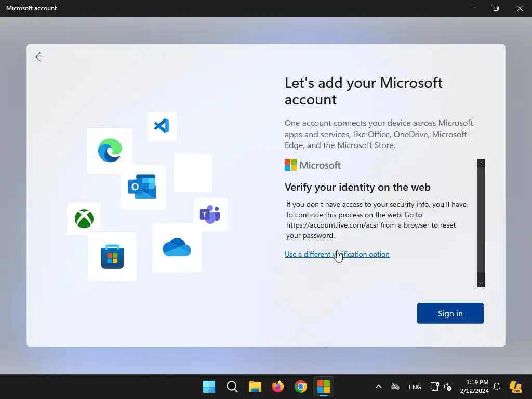
Task: Click the Outlook tile icon
Action: (142, 187)
